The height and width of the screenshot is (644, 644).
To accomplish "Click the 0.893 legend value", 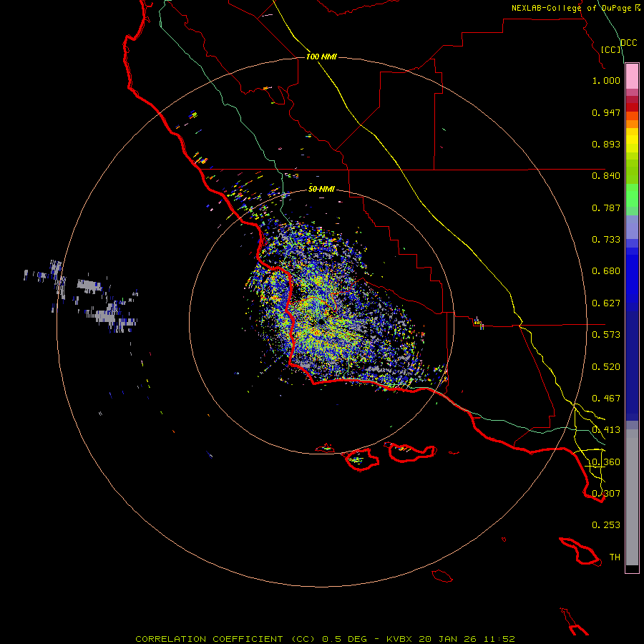I will (606, 144).
